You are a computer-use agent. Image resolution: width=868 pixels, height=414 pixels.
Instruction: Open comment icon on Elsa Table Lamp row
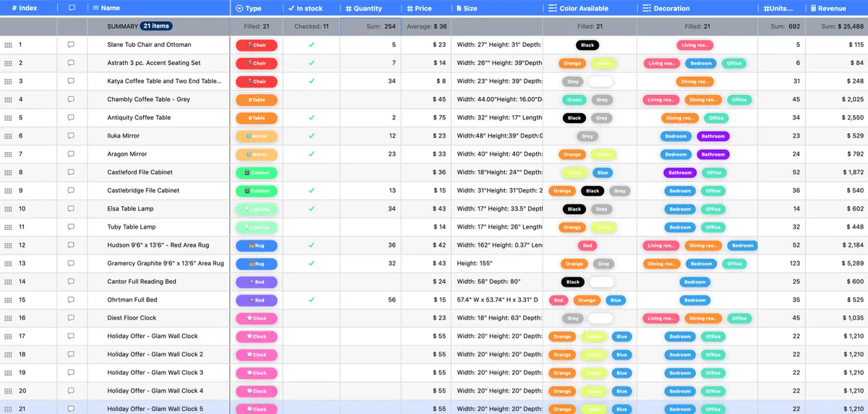coord(71,208)
